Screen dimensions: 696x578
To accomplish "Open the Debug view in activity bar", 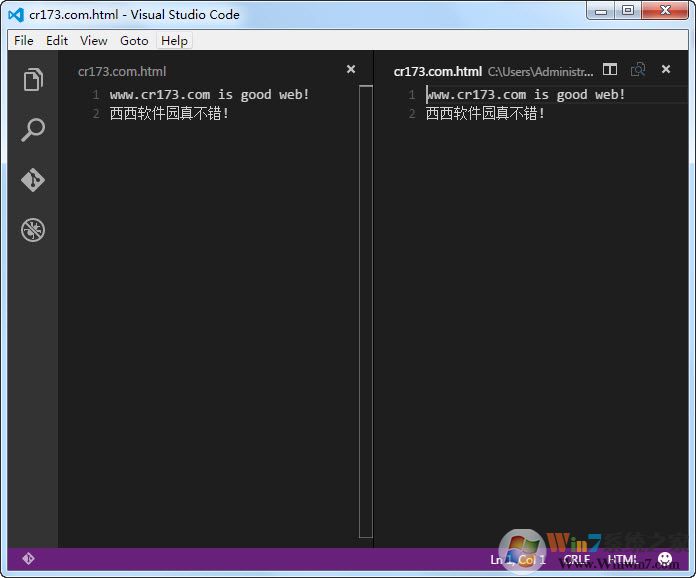I will pos(33,230).
